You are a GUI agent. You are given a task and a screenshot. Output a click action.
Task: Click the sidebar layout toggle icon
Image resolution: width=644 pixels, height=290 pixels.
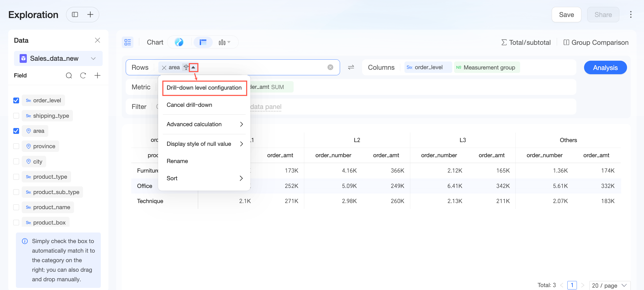click(75, 15)
